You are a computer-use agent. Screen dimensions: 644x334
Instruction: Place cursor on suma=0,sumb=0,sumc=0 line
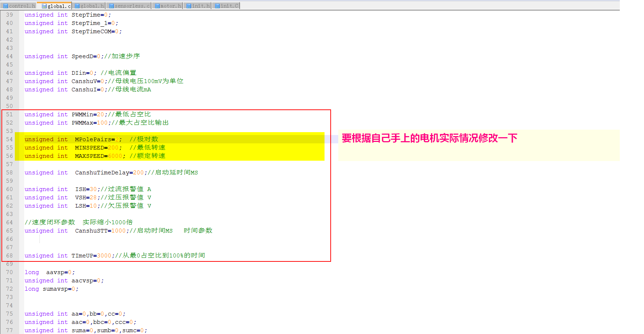click(x=86, y=330)
